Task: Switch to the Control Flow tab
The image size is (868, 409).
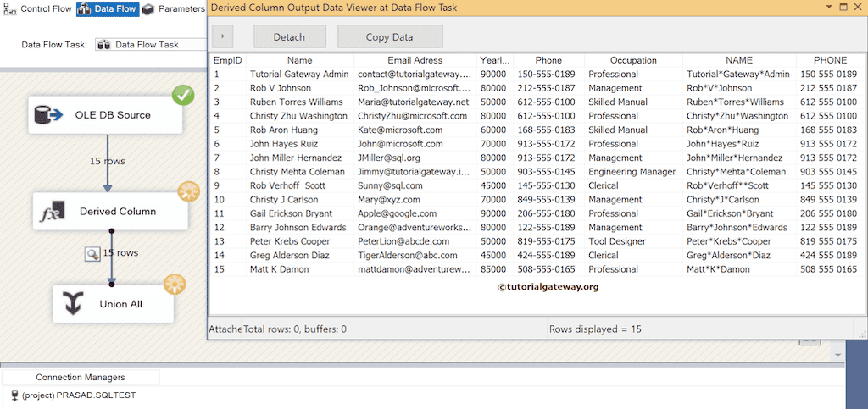Action: coord(38,8)
